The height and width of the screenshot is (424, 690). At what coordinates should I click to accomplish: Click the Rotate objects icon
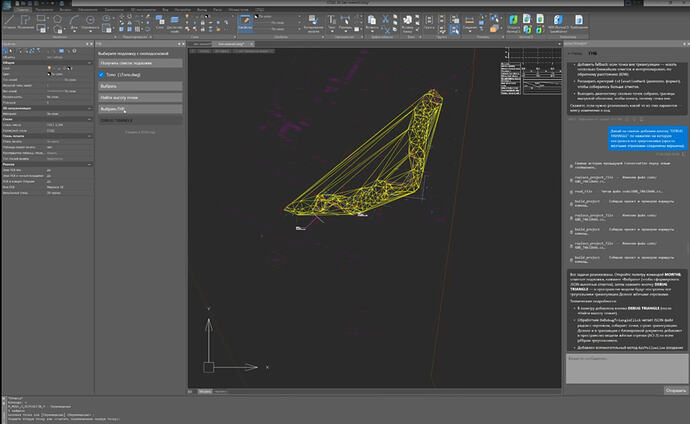(x=129, y=17)
